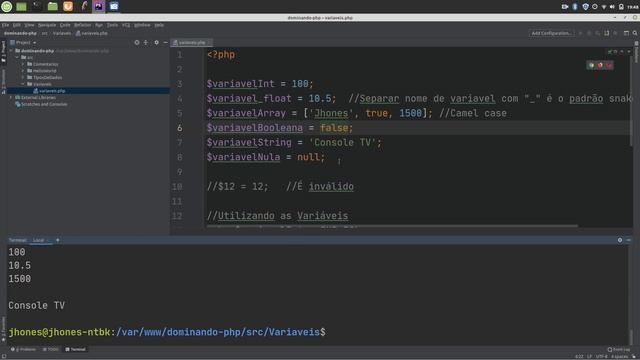Collapse the Variaveis folder
Screen dimensions: 640x360
click(23, 84)
